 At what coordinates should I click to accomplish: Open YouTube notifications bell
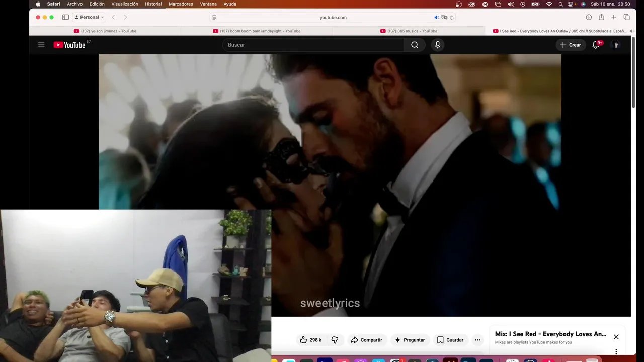(x=596, y=45)
